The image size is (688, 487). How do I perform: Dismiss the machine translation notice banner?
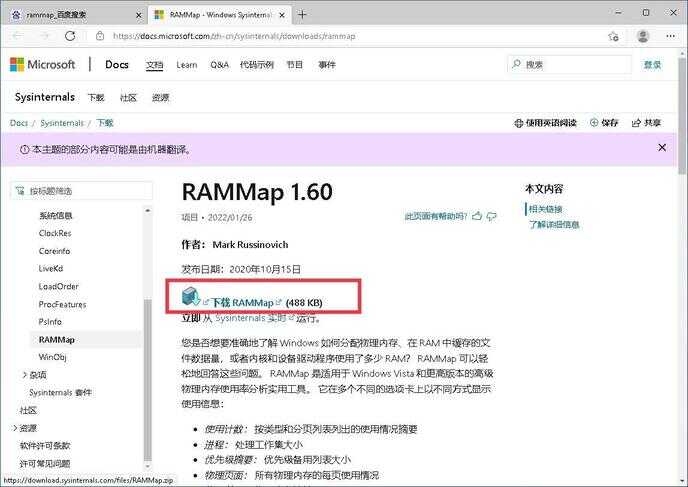tap(662, 147)
